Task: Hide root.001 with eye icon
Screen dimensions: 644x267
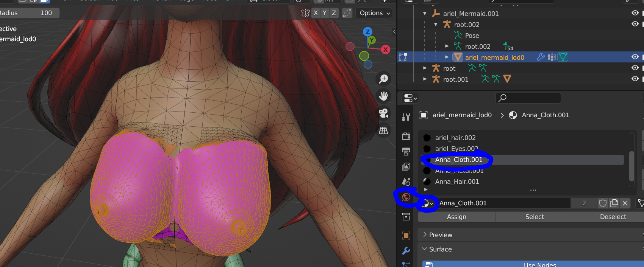Action: coord(635,79)
